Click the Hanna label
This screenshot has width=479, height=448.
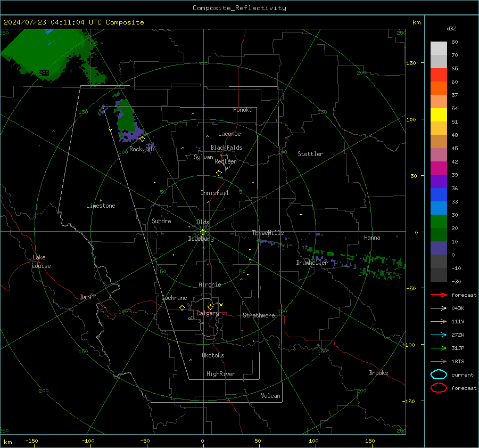372,238
